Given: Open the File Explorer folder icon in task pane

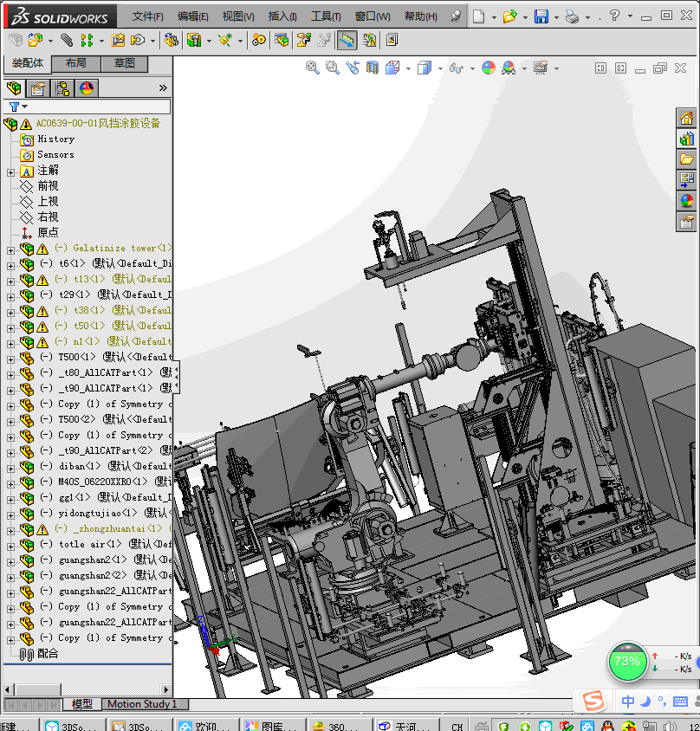Looking at the screenshot, I should [x=686, y=159].
